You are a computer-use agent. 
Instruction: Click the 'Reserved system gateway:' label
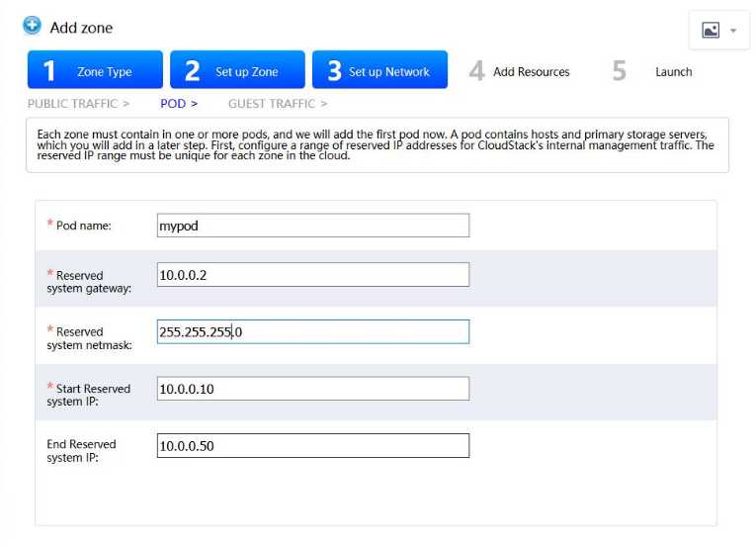[x=89, y=282]
